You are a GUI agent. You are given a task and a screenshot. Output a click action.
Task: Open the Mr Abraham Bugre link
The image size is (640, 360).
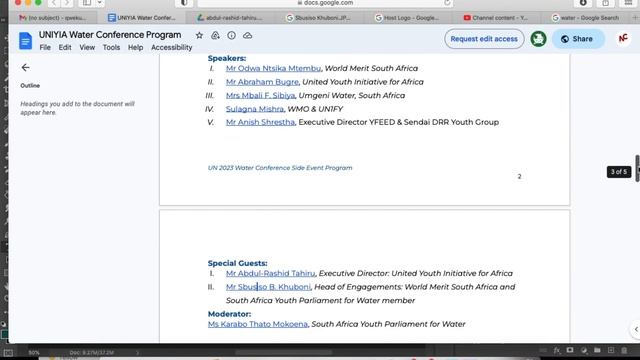click(262, 82)
